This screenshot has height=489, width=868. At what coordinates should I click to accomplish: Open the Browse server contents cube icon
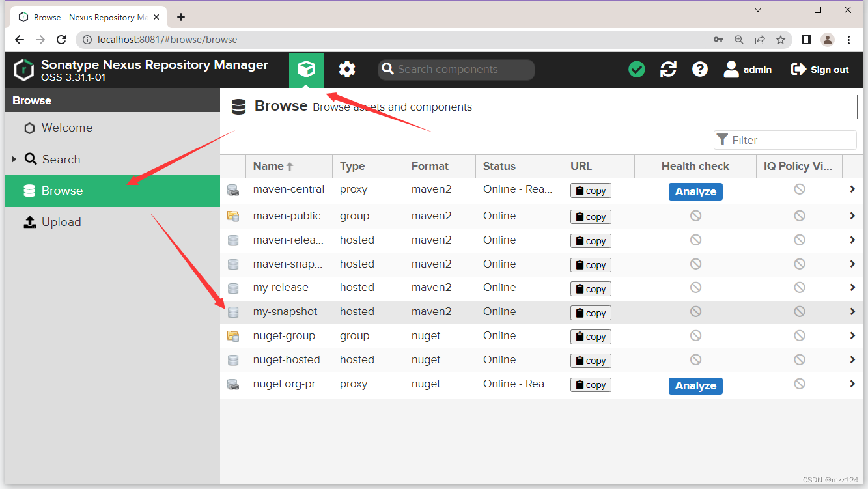[x=306, y=70]
